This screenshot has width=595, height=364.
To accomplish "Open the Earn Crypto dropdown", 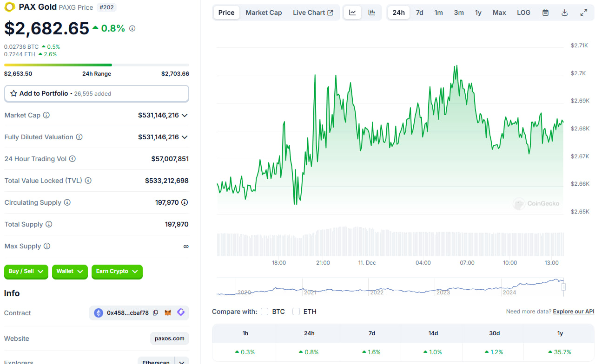I will coord(117,271).
